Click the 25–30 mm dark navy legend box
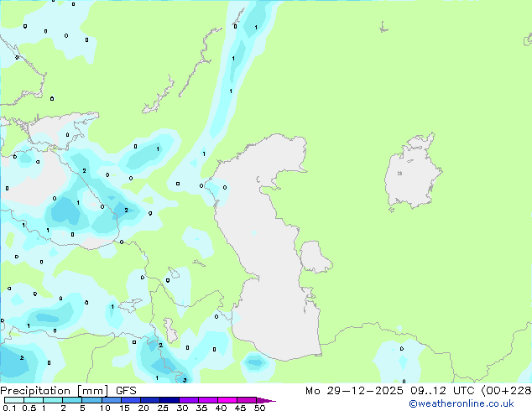The image size is (532, 411). (x=169, y=400)
